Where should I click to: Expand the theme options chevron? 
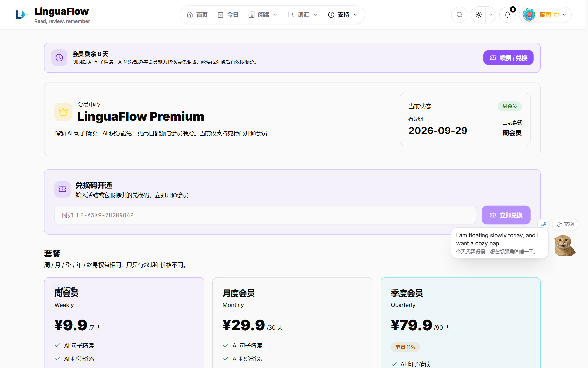click(x=491, y=15)
